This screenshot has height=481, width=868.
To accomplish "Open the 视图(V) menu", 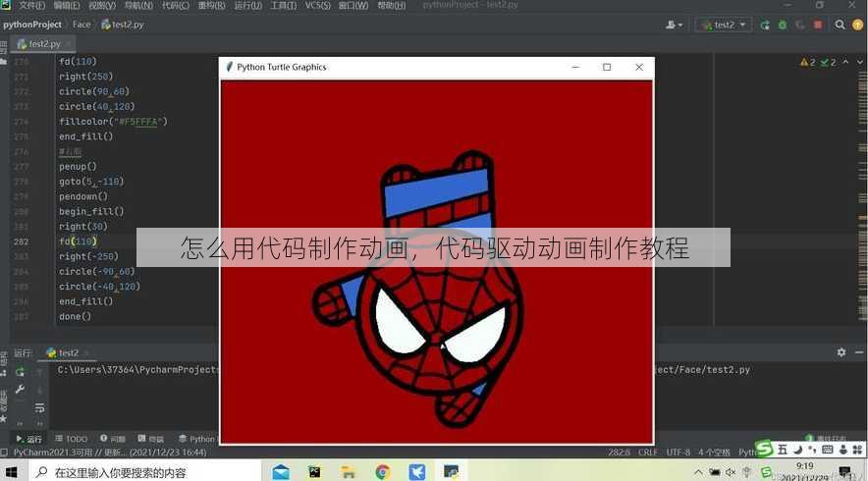I will tap(102, 6).
